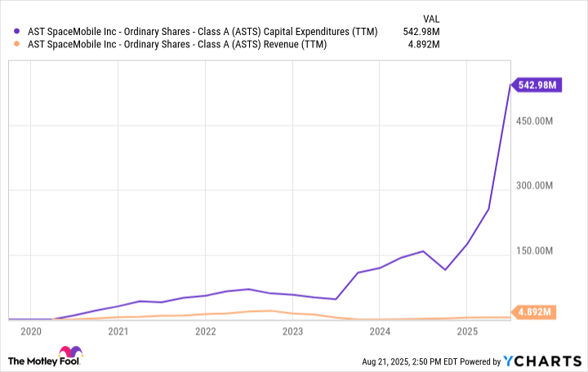Click The Motley Fool jester hat icon
Viewport: 588px width, 372px height.
point(70,352)
